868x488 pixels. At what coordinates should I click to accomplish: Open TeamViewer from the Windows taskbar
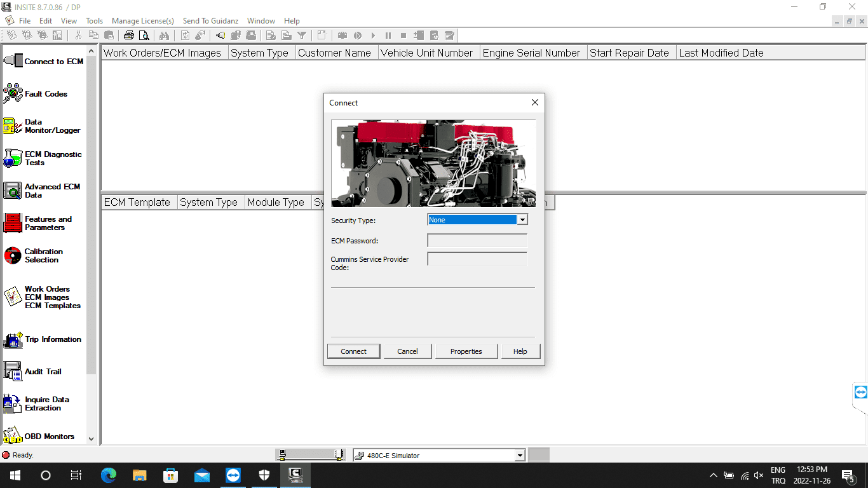(233, 475)
